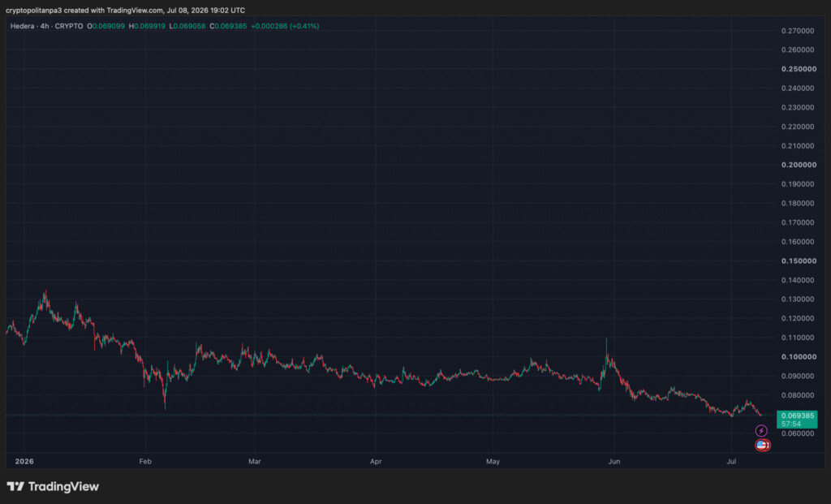Click the 0.080000 price axis label
Viewport: 831px width, 504px height.
(798, 394)
